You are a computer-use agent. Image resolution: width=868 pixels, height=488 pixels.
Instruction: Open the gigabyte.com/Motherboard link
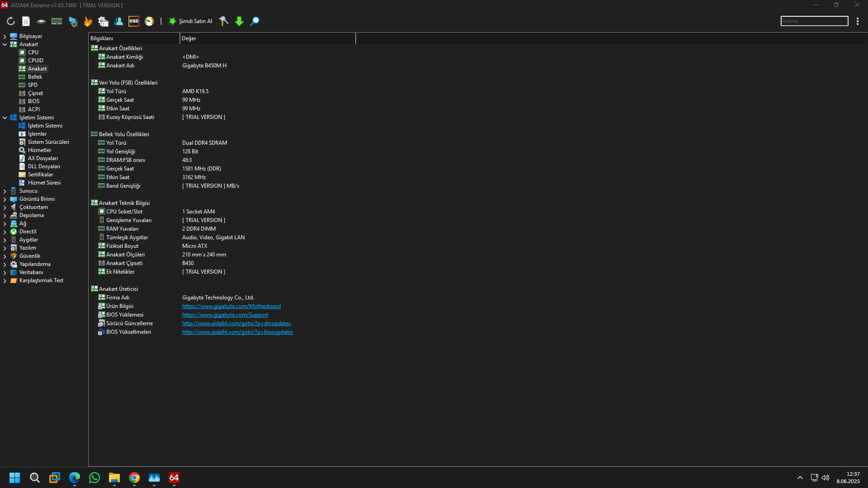(231, 306)
